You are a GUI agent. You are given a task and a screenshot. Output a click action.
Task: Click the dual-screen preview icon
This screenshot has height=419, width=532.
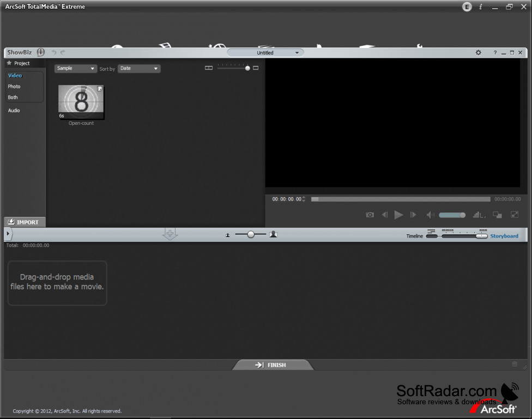coord(498,215)
